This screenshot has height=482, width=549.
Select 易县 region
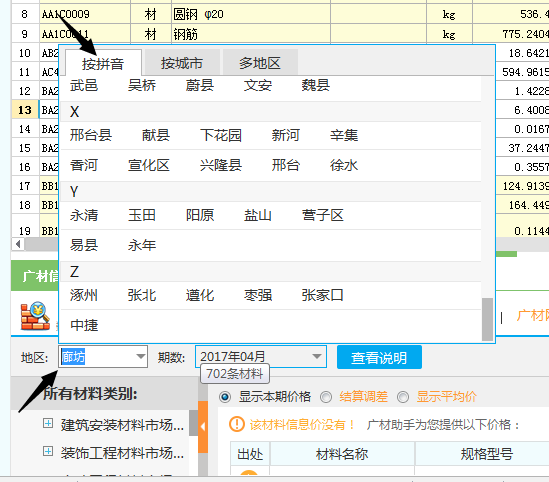[x=84, y=245]
